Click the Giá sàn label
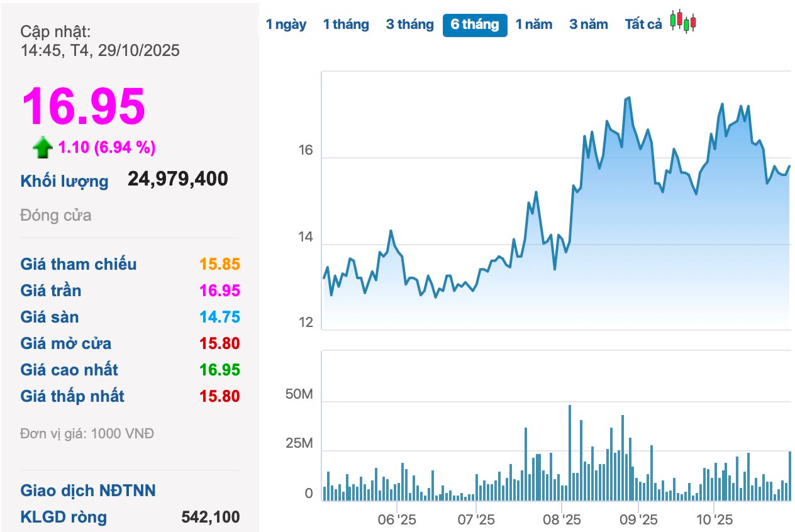The height and width of the screenshot is (532, 795). (x=50, y=317)
